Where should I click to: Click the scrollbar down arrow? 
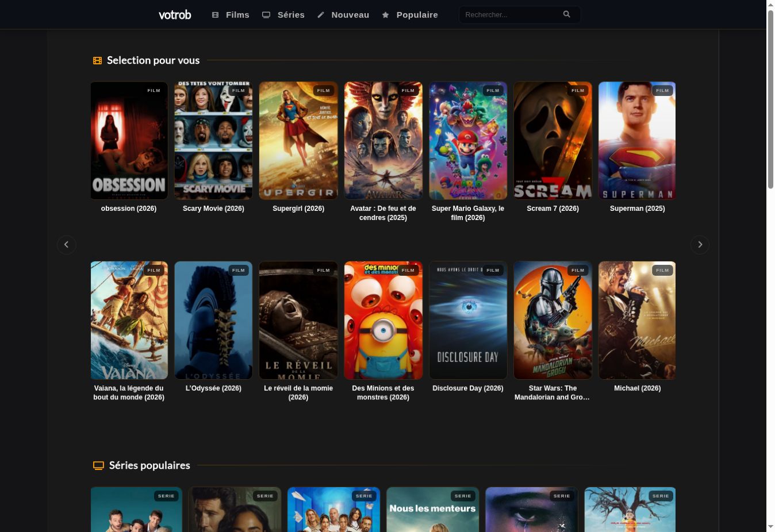(x=771, y=527)
